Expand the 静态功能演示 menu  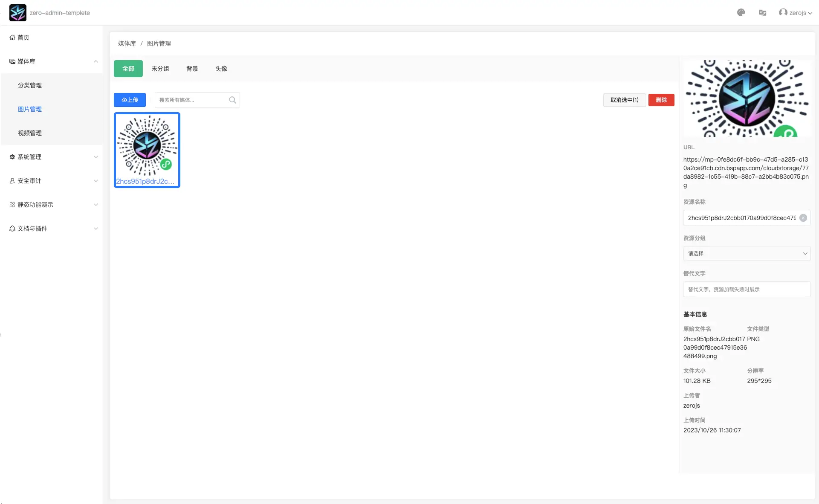point(51,205)
